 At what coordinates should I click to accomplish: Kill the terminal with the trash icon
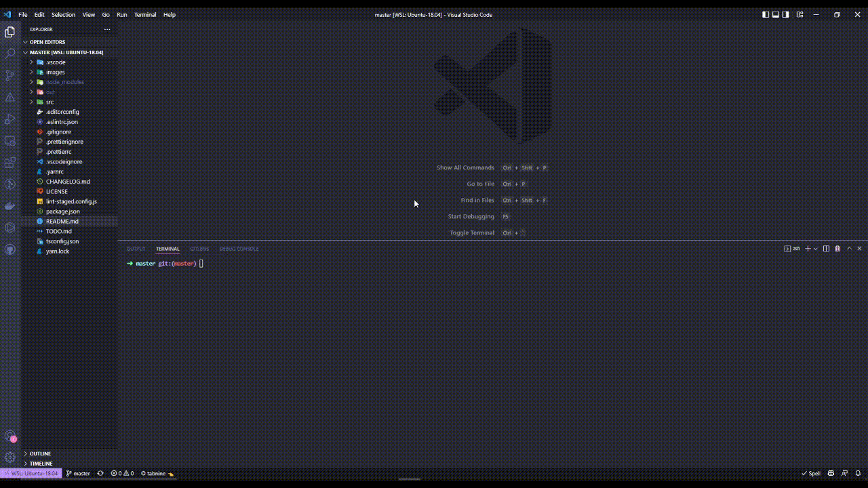pos(837,248)
